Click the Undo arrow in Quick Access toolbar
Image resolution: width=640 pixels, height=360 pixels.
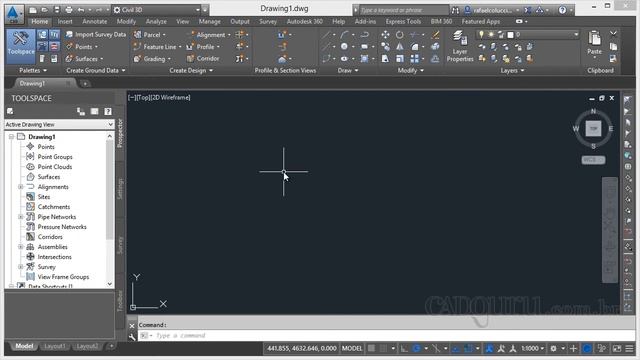[x=81, y=10]
